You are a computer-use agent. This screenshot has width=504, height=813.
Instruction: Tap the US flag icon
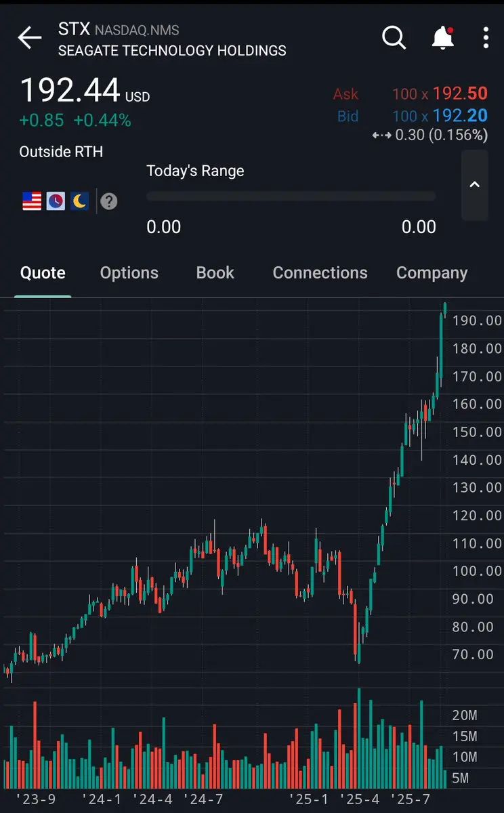tap(32, 201)
